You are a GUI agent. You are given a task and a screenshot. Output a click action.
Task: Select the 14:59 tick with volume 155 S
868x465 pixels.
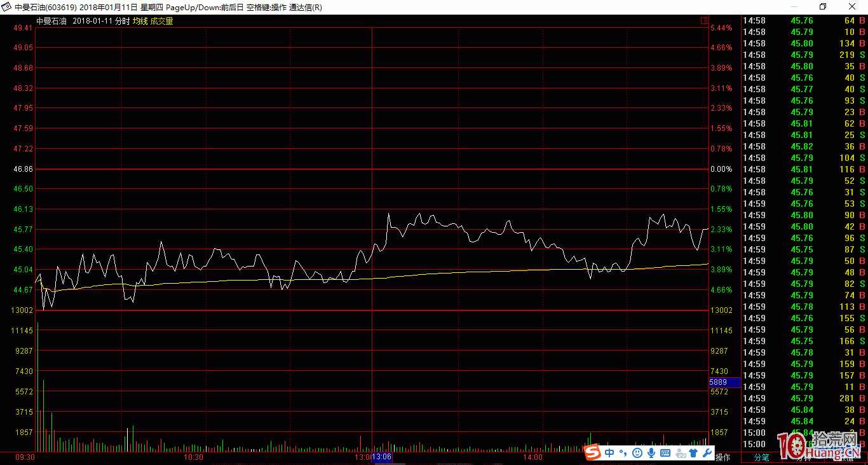click(804, 318)
